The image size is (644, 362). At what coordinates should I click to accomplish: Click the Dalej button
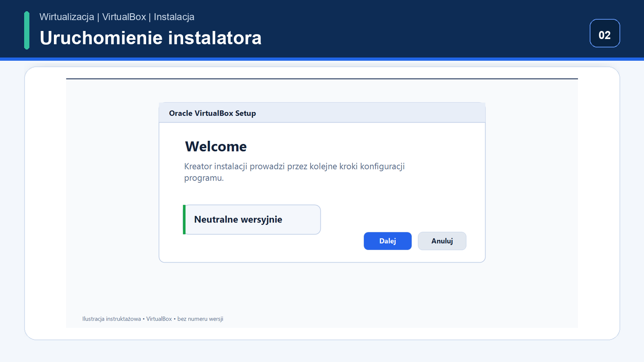[x=388, y=241]
